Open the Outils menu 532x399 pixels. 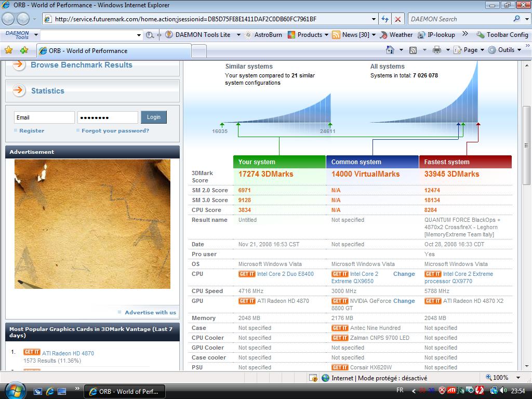pyautogui.click(x=505, y=50)
